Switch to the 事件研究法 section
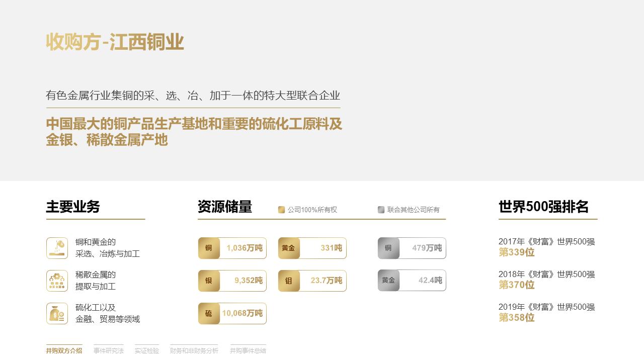The height and width of the screenshot is (362, 644). click(108, 351)
